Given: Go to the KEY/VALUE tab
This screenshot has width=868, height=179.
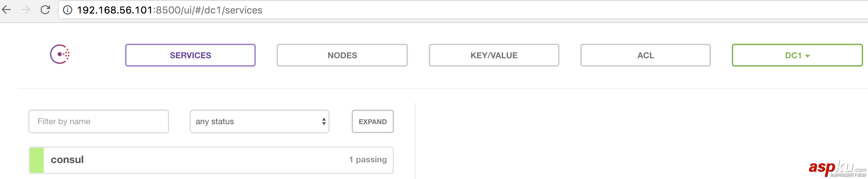Looking at the screenshot, I should pyautogui.click(x=494, y=55).
